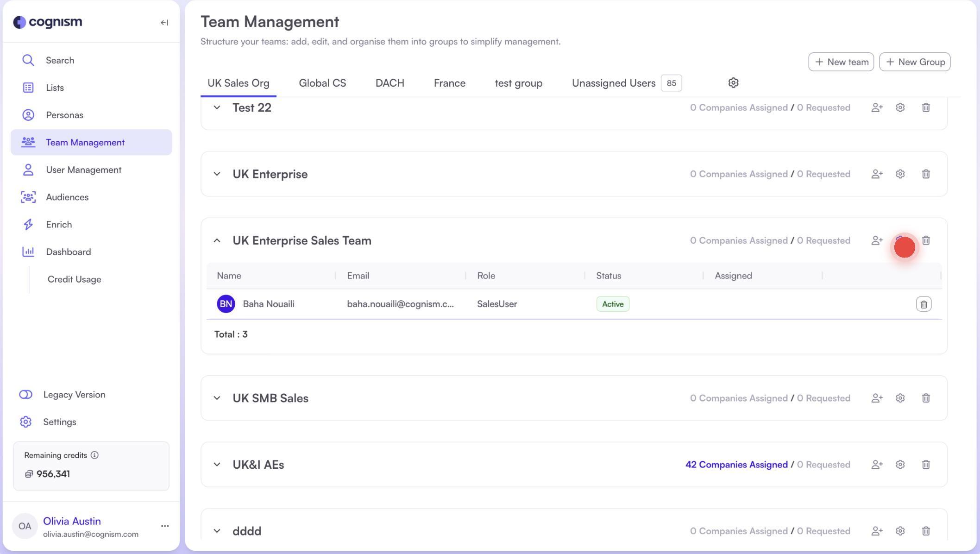980x554 pixels.
Task: Expand the dddd team row
Action: click(216, 530)
